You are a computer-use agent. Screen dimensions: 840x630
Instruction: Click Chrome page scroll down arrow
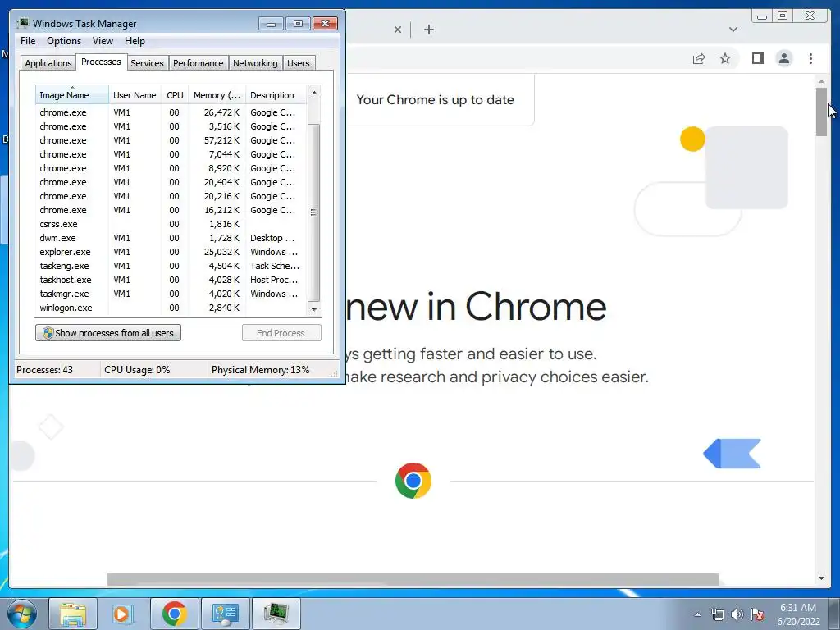pyautogui.click(x=821, y=578)
